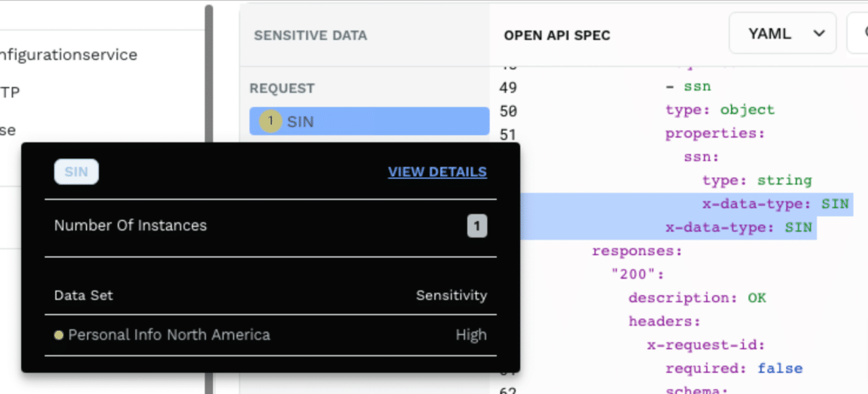Click the Personal Info North America data set row
The height and width of the screenshot is (394, 868).
coord(169,334)
